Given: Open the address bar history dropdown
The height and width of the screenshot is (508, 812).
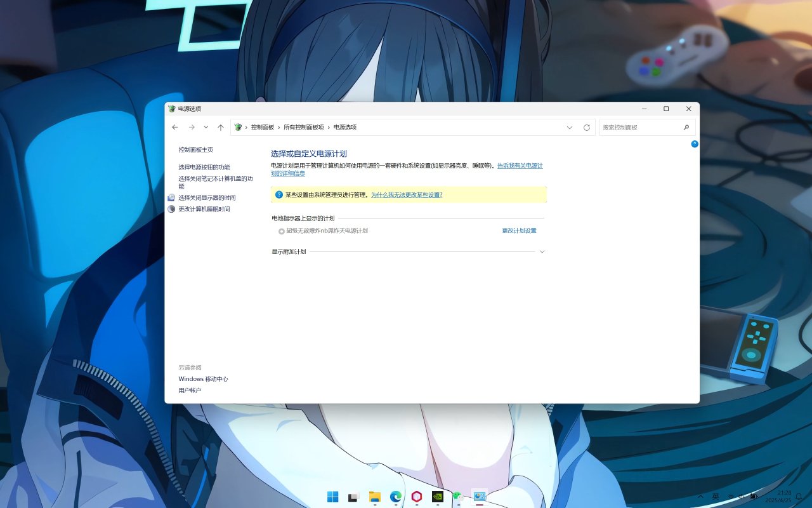Looking at the screenshot, I should coord(570,128).
